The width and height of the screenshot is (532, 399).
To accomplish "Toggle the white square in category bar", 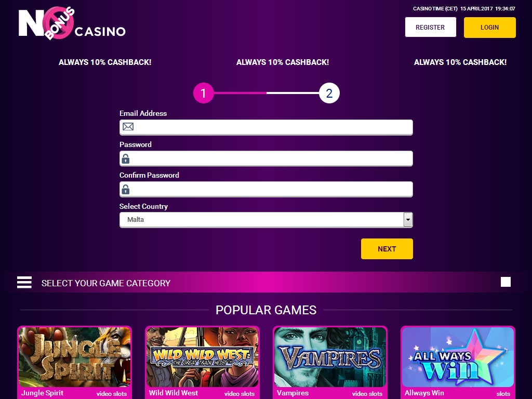I will click(x=506, y=282).
